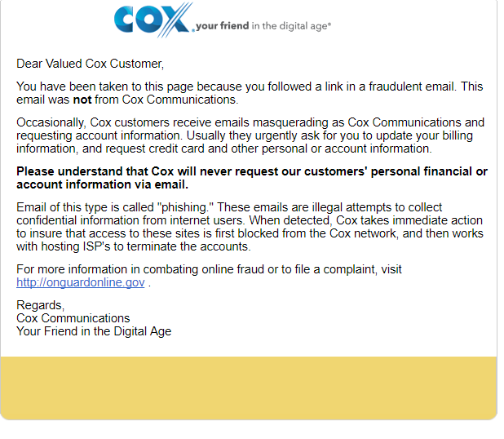
Task: Click the 'Regards,' closing line
Action: click(40, 305)
